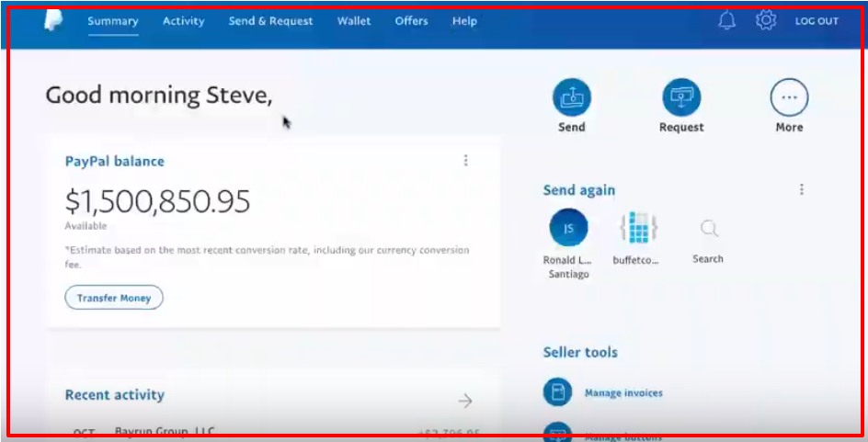View the Offers tab
The width and height of the screenshot is (868, 442).
point(411,21)
